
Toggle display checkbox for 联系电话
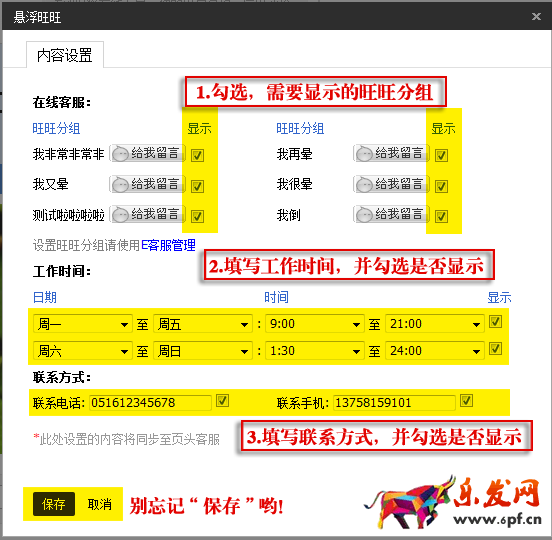[x=222, y=401]
